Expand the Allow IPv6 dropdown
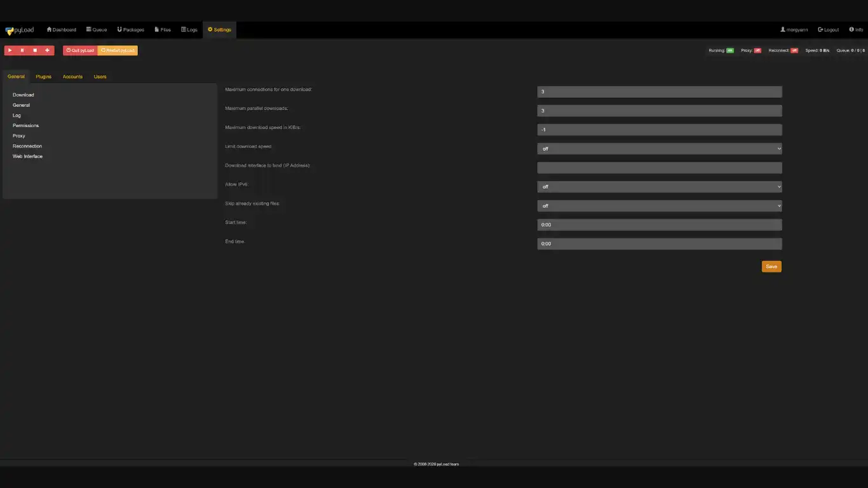 tap(659, 187)
